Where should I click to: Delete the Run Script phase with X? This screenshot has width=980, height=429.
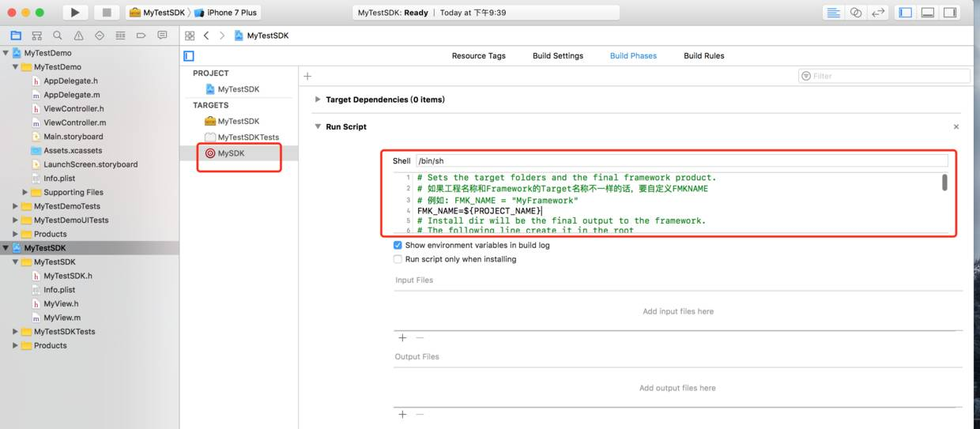956,126
